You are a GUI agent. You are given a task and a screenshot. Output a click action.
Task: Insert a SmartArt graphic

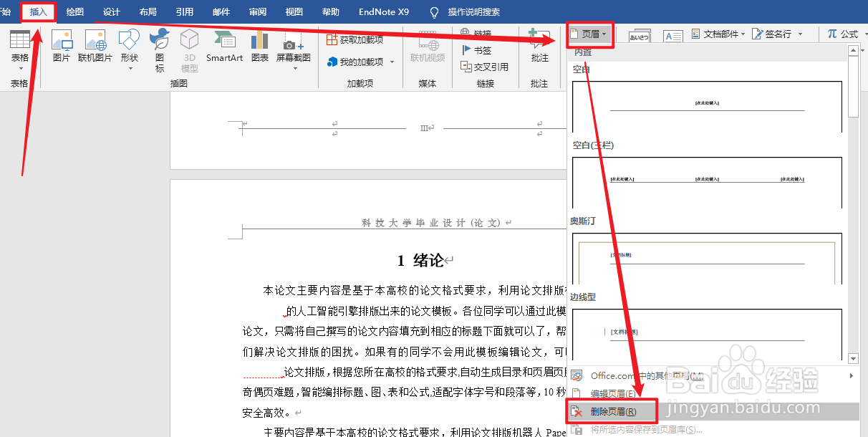click(224, 49)
